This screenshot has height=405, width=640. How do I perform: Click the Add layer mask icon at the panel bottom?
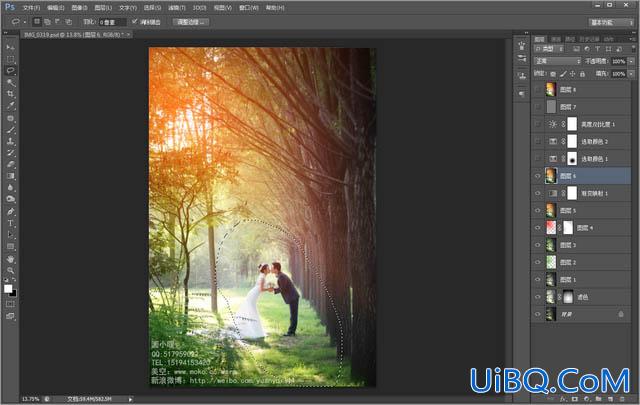[x=575, y=399]
